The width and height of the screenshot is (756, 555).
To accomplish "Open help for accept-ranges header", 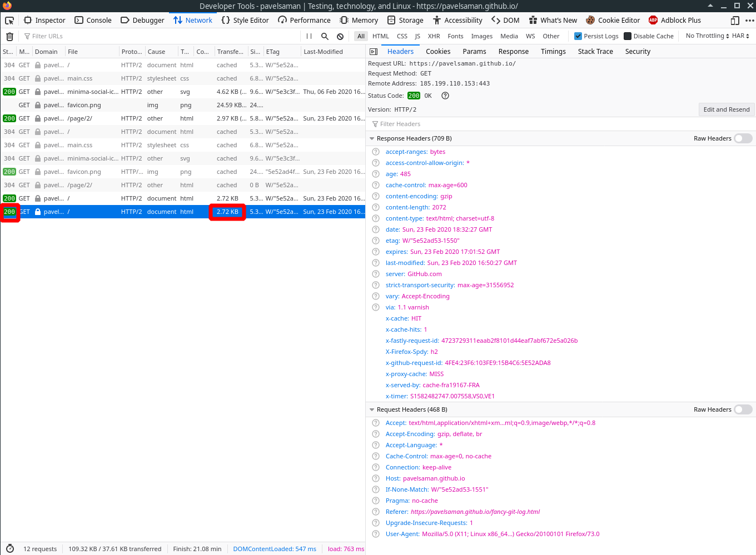I will point(376,152).
